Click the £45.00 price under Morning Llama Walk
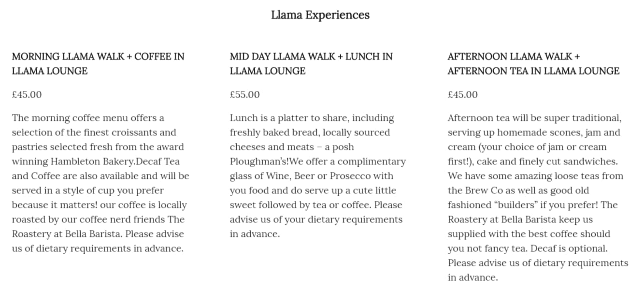644x291 pixels. coord(27,94)
